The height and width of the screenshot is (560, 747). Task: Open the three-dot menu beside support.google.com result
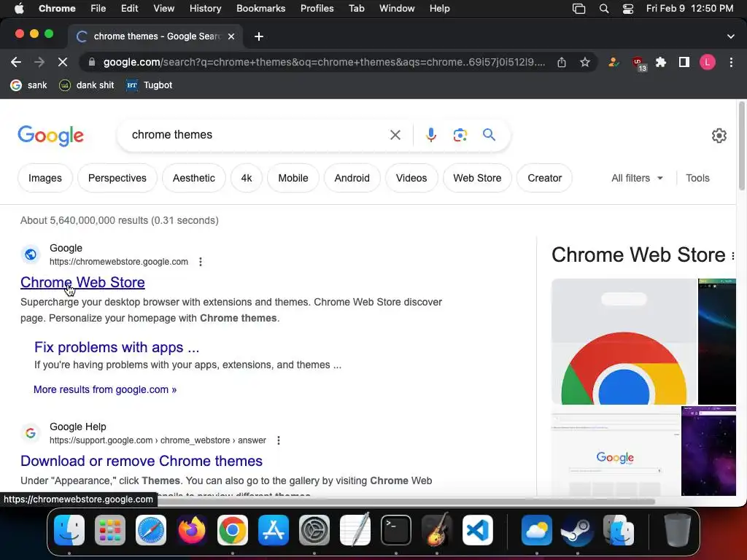[279, 440]
